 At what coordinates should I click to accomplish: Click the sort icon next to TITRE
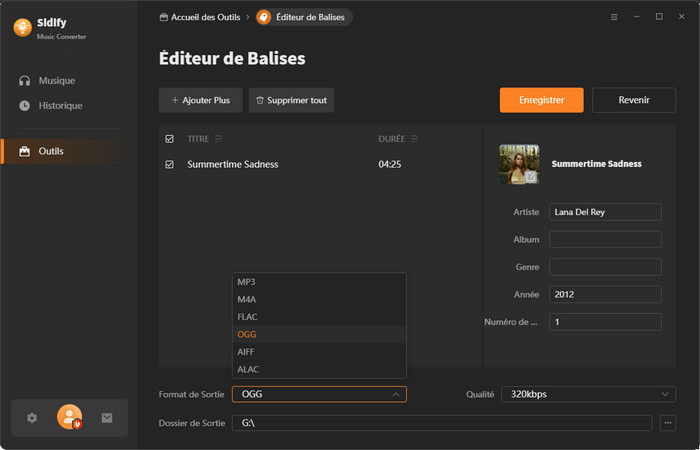click(x=219, y=139)
